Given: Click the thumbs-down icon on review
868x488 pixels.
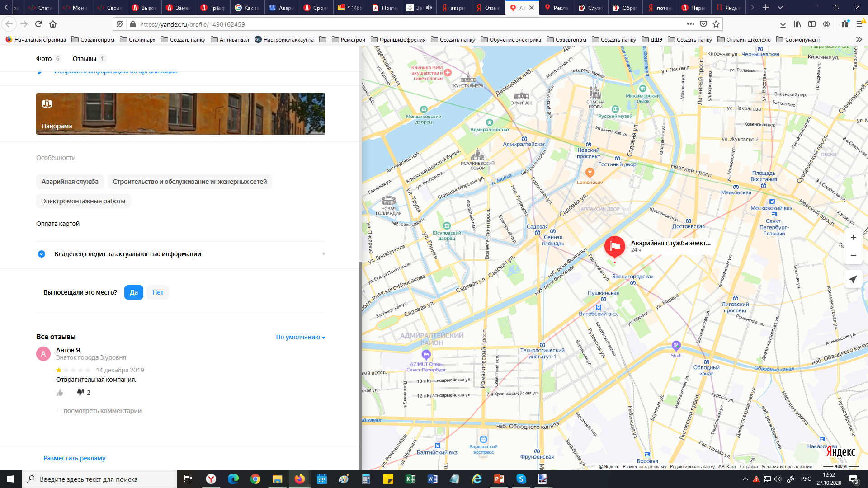Looking at the screenshot, I should pos(80,393).
